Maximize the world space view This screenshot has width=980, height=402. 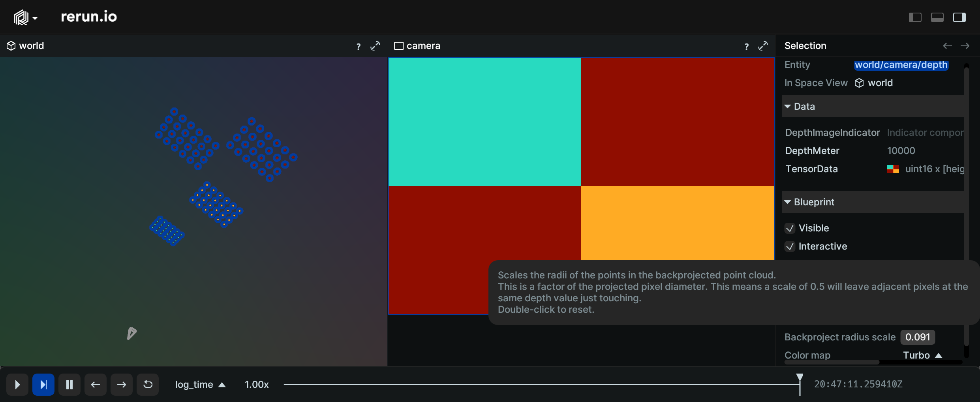click(x=375, y=46)
